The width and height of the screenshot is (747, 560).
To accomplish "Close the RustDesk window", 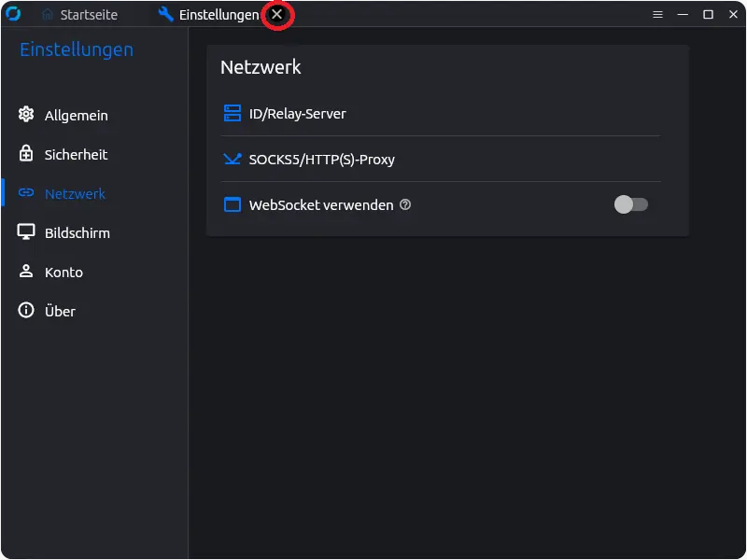I will pos(733,15).
